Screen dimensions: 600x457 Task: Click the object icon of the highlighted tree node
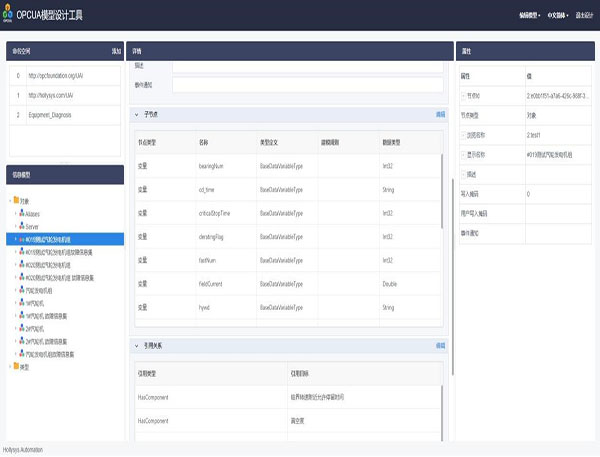coord(22,240)
